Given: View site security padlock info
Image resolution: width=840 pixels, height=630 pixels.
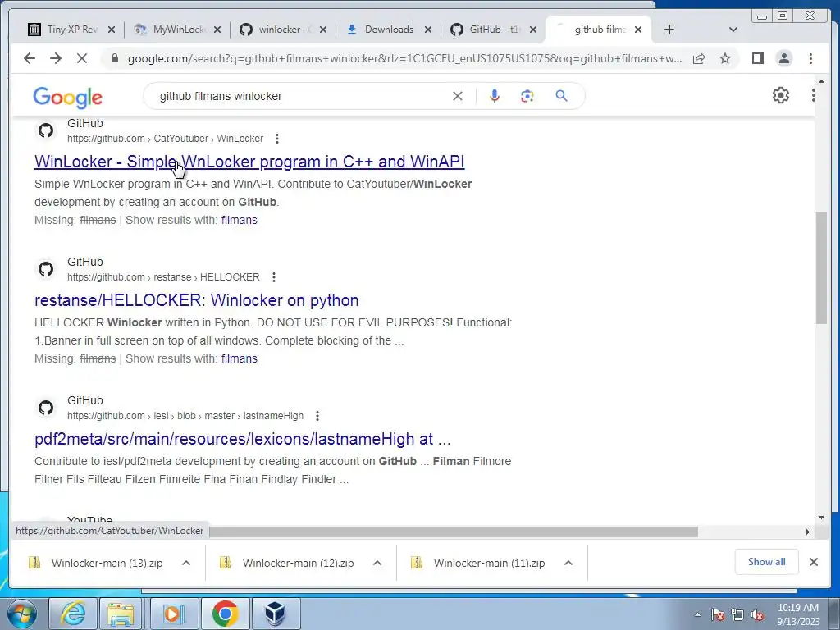Looking at the screenshot, I should point(114,58).
